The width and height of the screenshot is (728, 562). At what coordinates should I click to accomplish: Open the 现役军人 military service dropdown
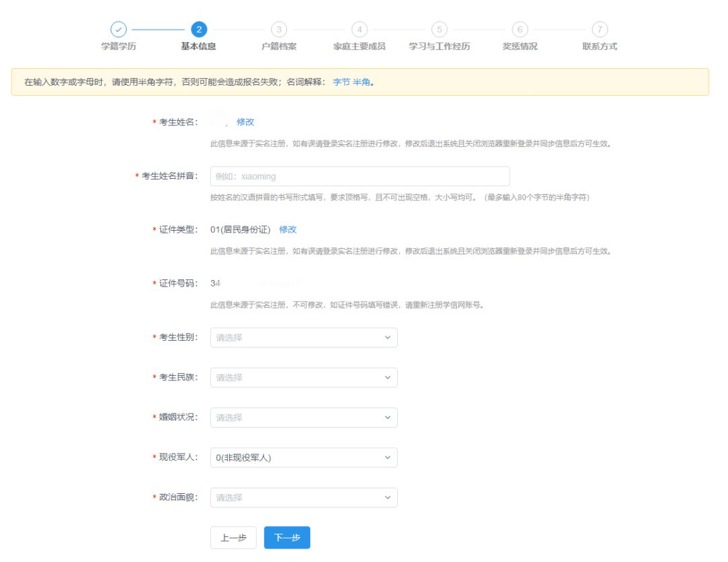coord(303,457)
